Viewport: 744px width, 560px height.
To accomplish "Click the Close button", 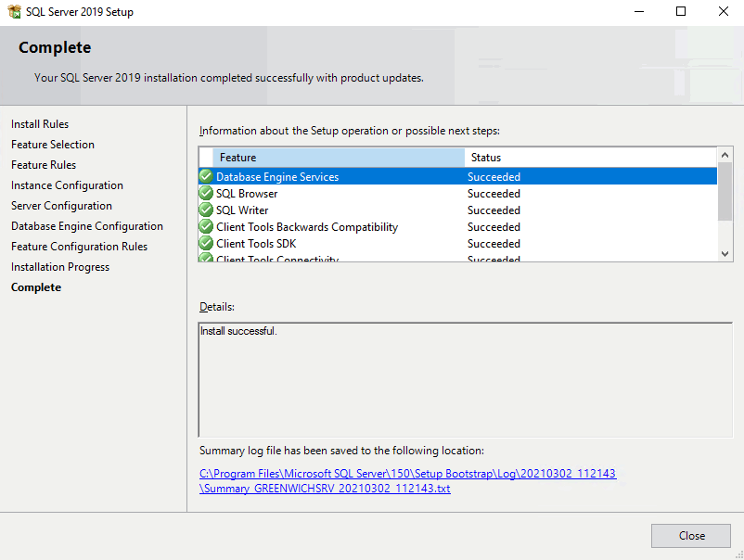I will point(690,536).
